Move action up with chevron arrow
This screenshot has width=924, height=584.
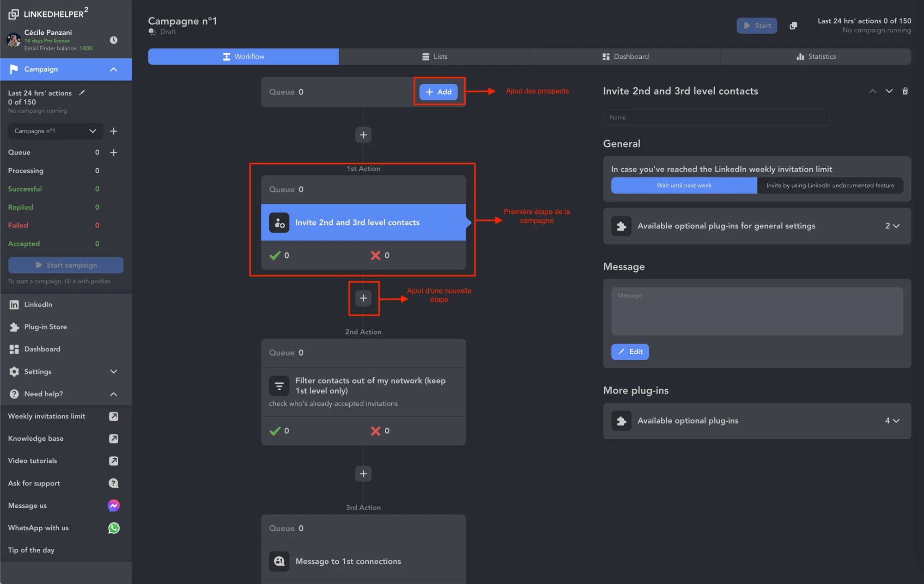pos(873,91)
